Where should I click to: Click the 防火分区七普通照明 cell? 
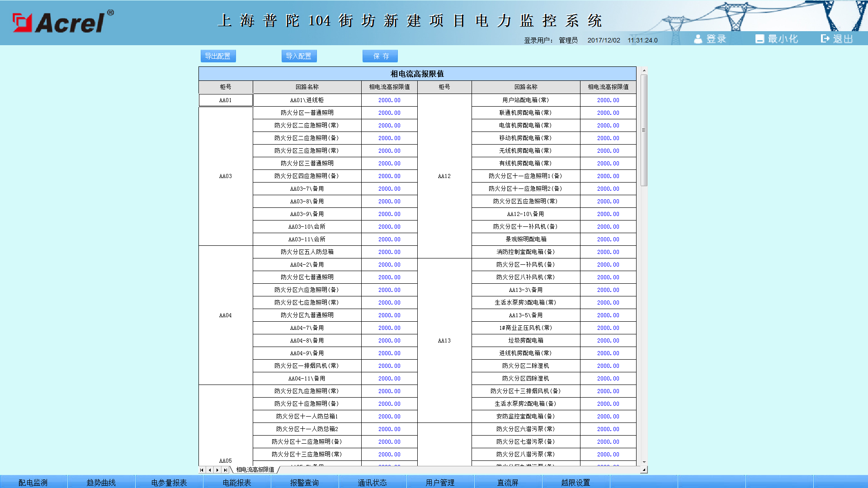point(307,277)
